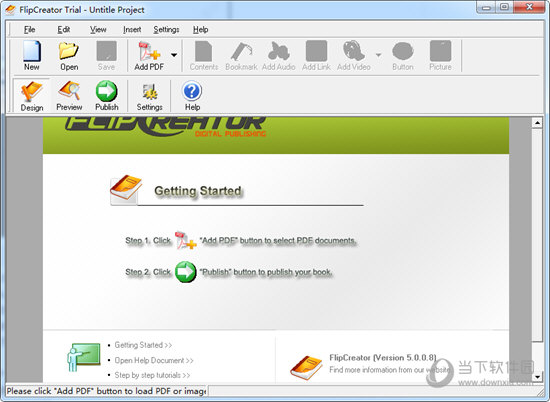This screenshot has height=402, width=550.
Task: Maximize the FlipCreator window
Action: 504,7
